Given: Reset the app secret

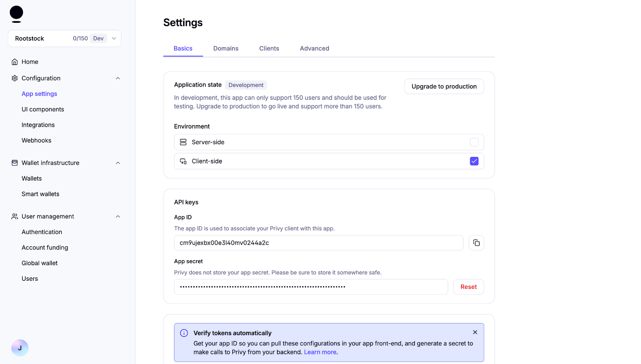Looking at the screenshot, I should pos(468,287).
